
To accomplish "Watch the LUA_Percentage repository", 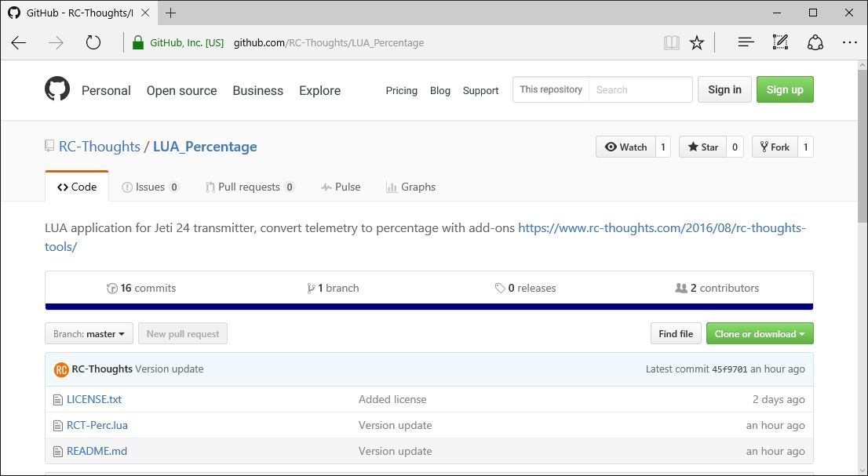I will coord(625,147).
